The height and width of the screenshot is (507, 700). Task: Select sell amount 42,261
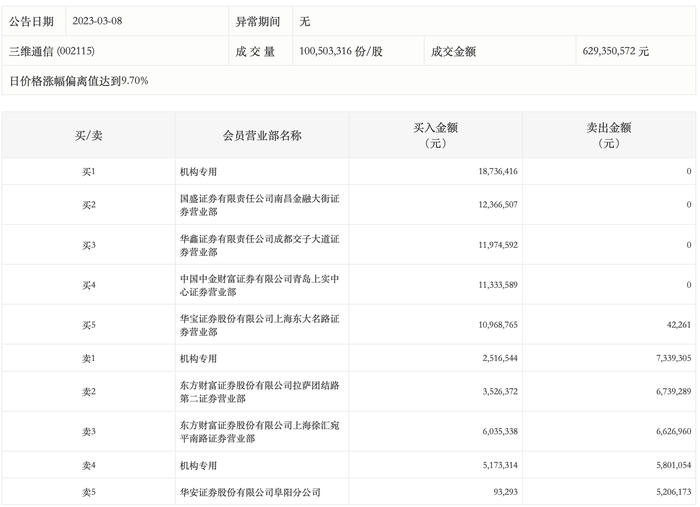pyautogui.click(x=679, y=324)
